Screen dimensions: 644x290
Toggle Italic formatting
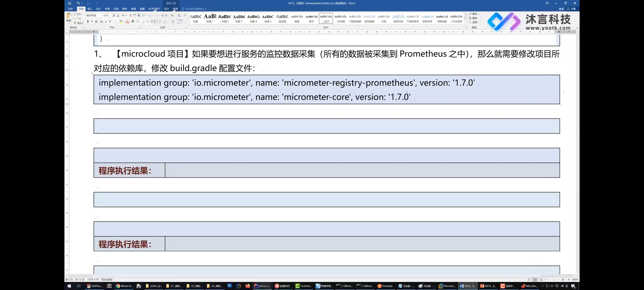(92, 21)
